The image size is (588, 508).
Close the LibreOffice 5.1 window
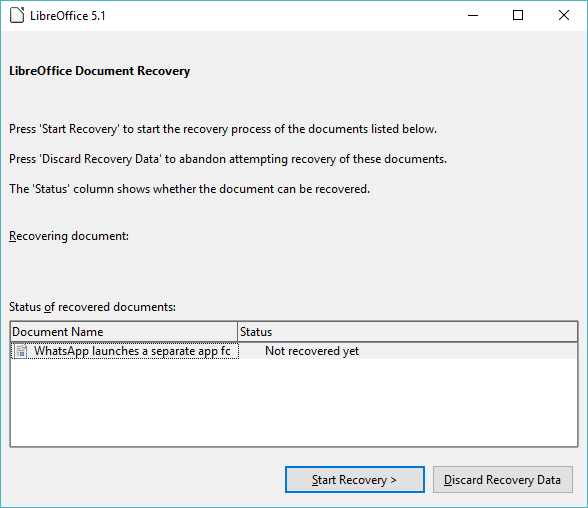tap(564, 15)
